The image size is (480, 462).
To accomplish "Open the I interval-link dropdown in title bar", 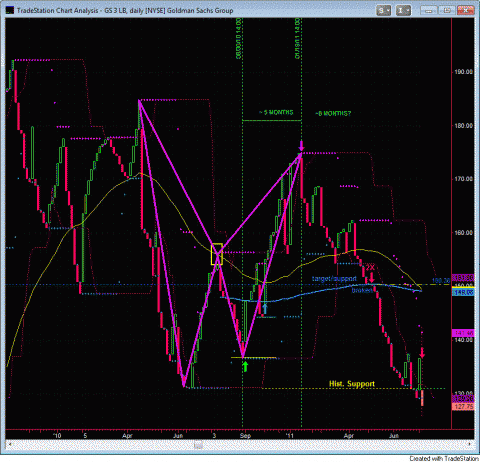I will pos(403,11).
